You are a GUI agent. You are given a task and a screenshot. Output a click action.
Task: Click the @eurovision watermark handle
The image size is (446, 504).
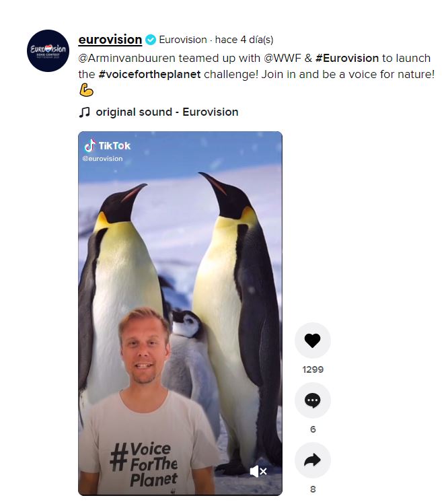pos(102,158)
